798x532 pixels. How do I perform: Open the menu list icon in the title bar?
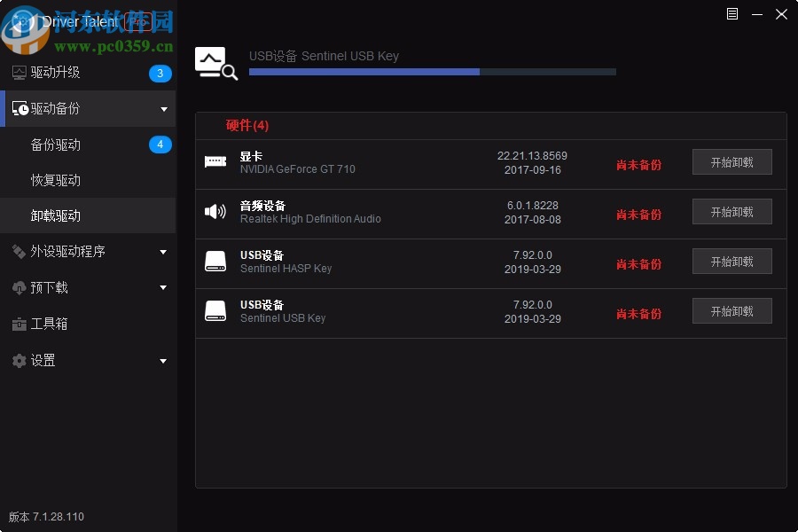(x=732, y=14)
